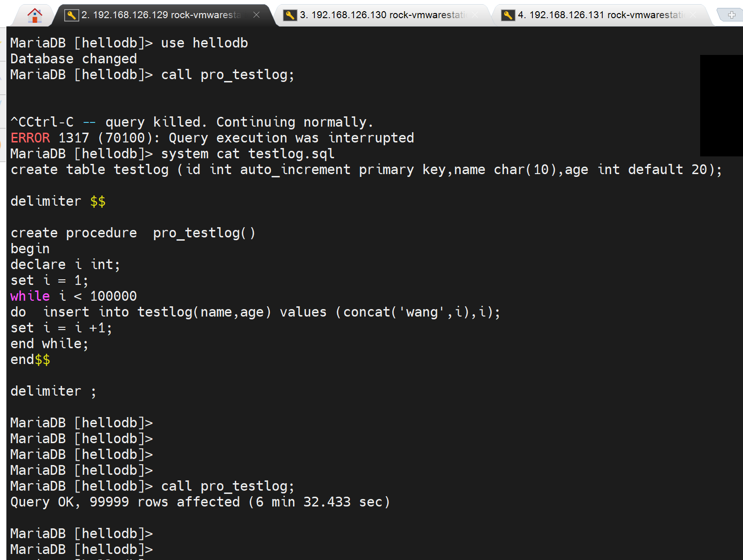Image resolution: width=743 pixels, height=560 pixels.
Task: Switch to the 4. 192.168.126.131 tab
Action: [600, 15]
